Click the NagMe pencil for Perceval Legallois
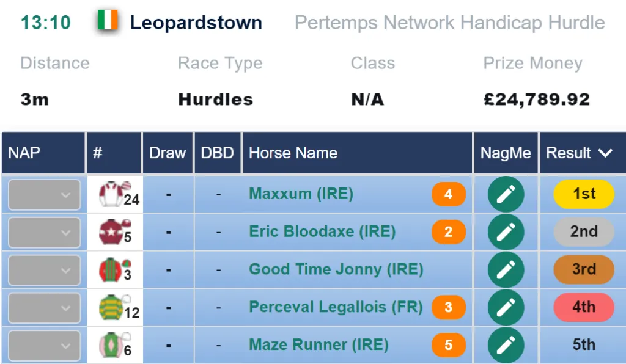The width and height of the screenshot is (626, 364). pos(506,307)
